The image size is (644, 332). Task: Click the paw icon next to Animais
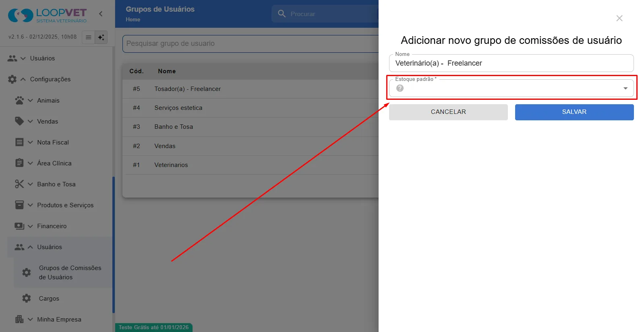[19, 100]
